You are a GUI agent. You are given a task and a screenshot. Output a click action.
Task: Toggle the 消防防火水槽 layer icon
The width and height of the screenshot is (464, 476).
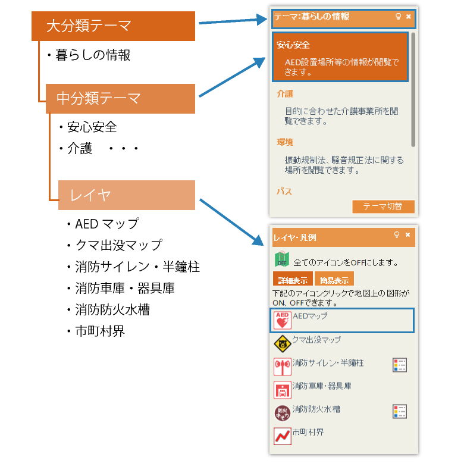click(x=282, y=413)
